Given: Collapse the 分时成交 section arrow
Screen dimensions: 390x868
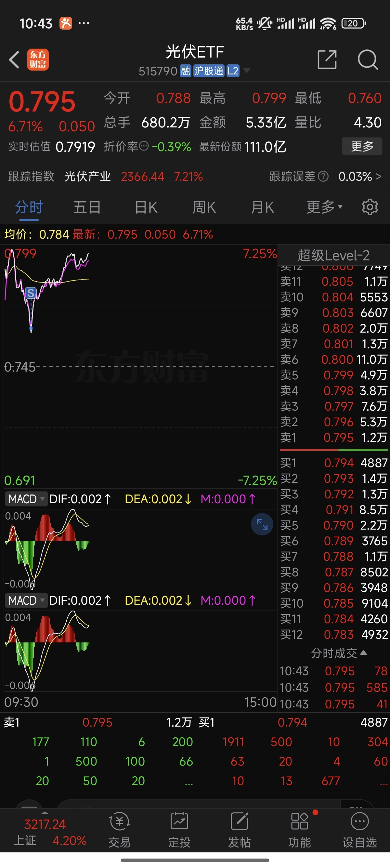Looking at the screenshot, I should coord(363,653).
